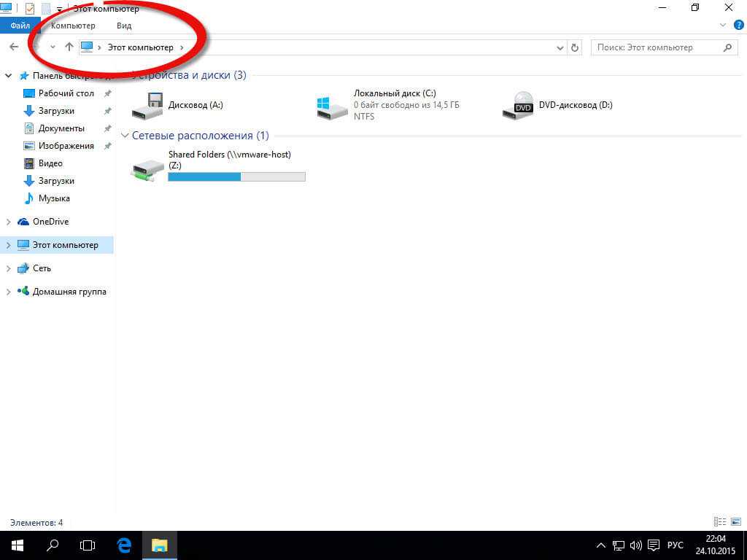This screenshot has width=747, height=560.
Task: Click the РУС language indicator in tray
Action: click(676, 545)
